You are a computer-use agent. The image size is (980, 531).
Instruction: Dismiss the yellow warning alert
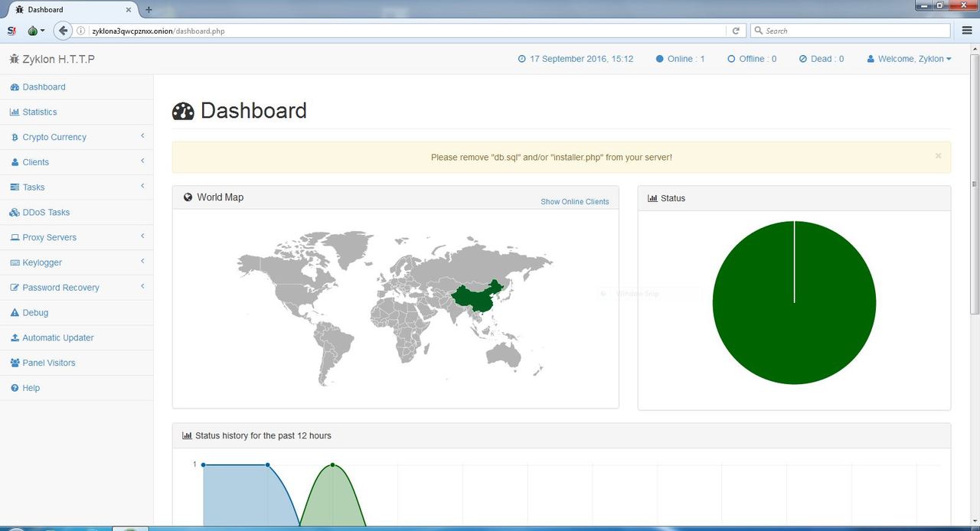point(938,156)
